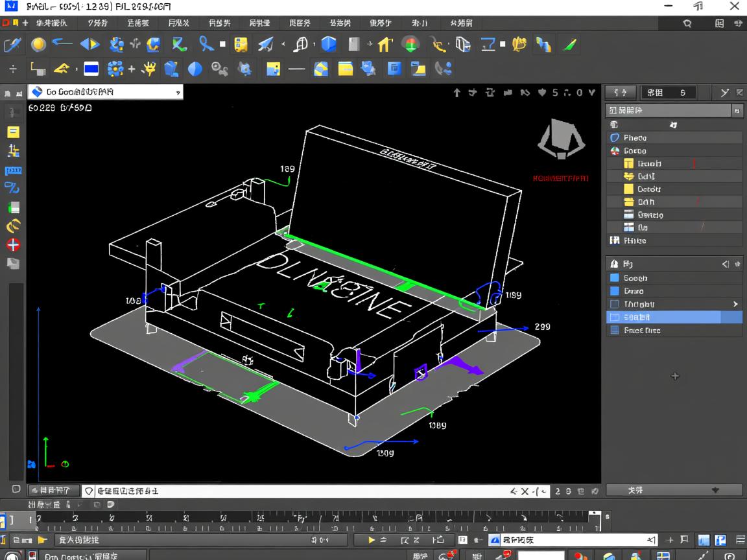Click the yellow sphere icon in top toolbar

click(x=38, y=44)
